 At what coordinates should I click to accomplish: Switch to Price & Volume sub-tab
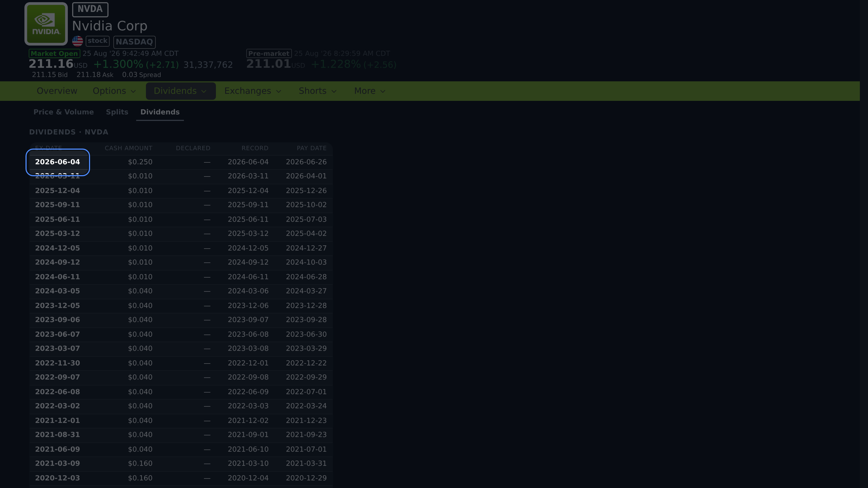point(64,112)
